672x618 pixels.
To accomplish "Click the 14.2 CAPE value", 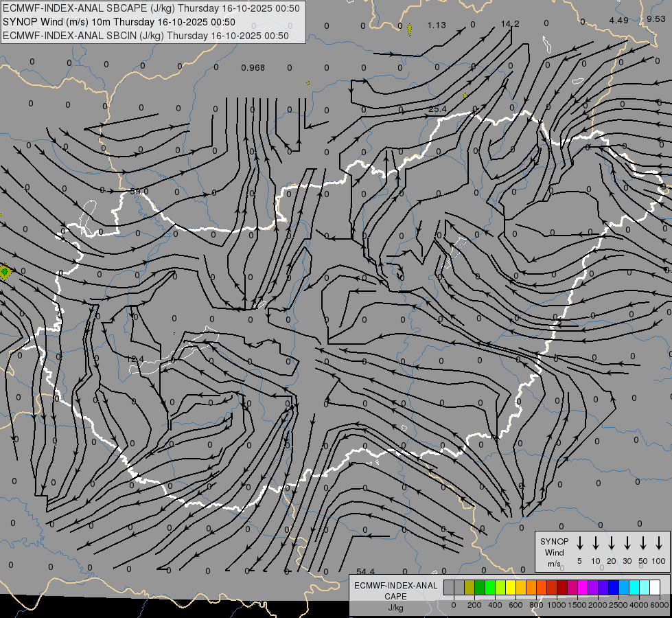I will (x=510, y=23).
